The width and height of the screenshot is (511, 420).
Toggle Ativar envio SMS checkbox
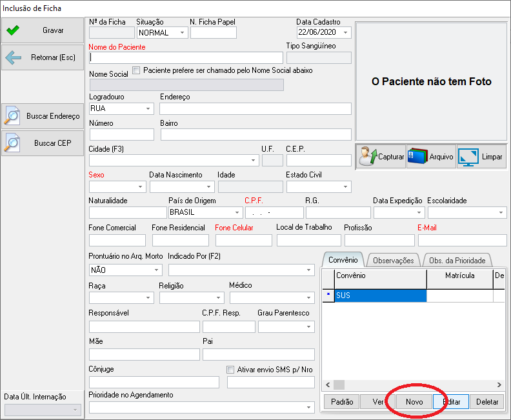click(x=230, y=370)
